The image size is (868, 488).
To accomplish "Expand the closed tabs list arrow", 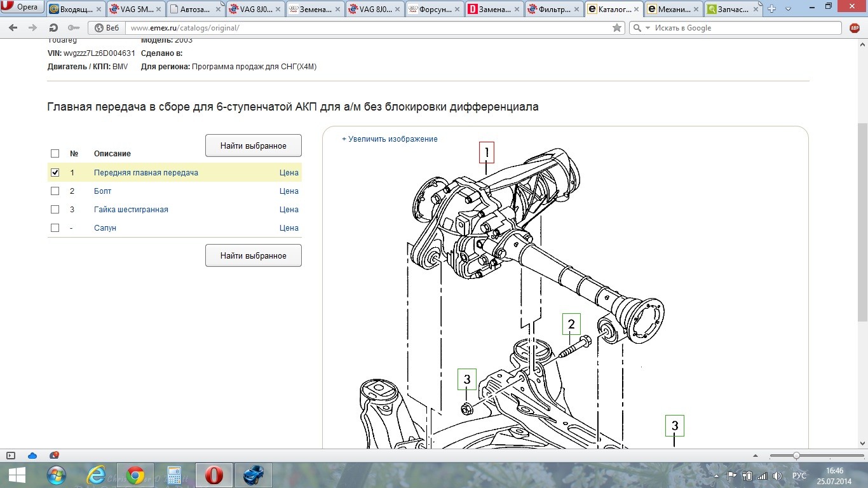I will [x=788, y=9].
